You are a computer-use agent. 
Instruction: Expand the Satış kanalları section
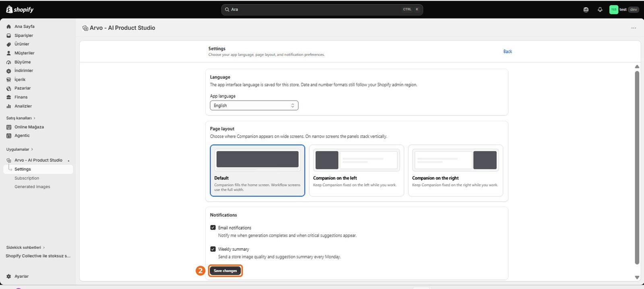tap(21, 118)
